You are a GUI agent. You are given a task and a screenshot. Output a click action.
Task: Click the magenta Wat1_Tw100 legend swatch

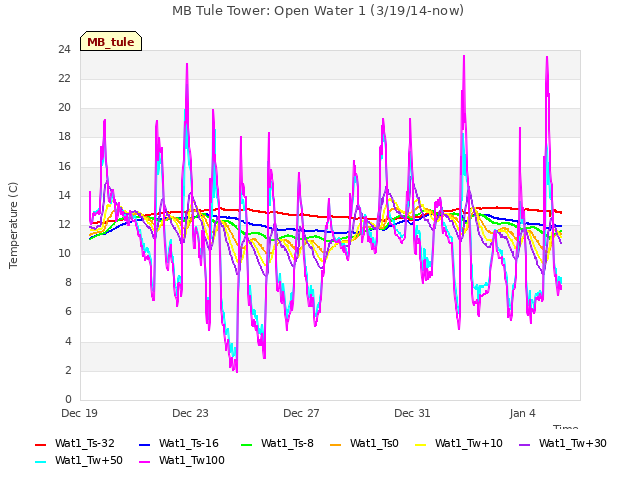[x=145, y=462]
